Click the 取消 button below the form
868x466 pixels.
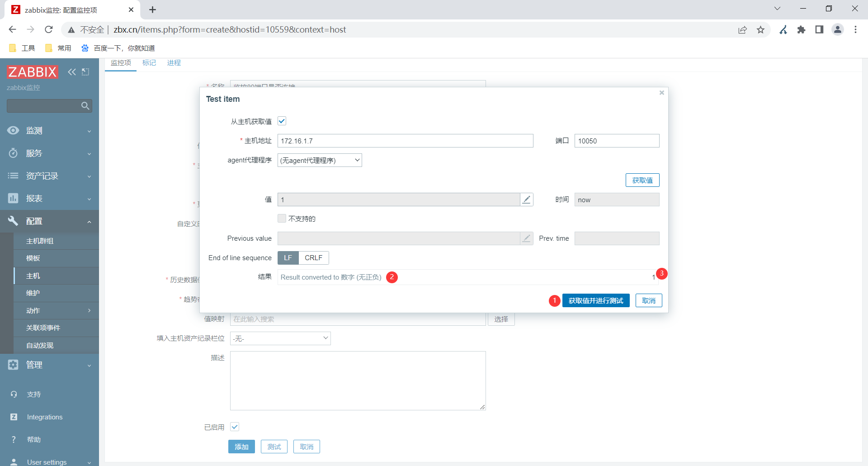tap(307, 447)
